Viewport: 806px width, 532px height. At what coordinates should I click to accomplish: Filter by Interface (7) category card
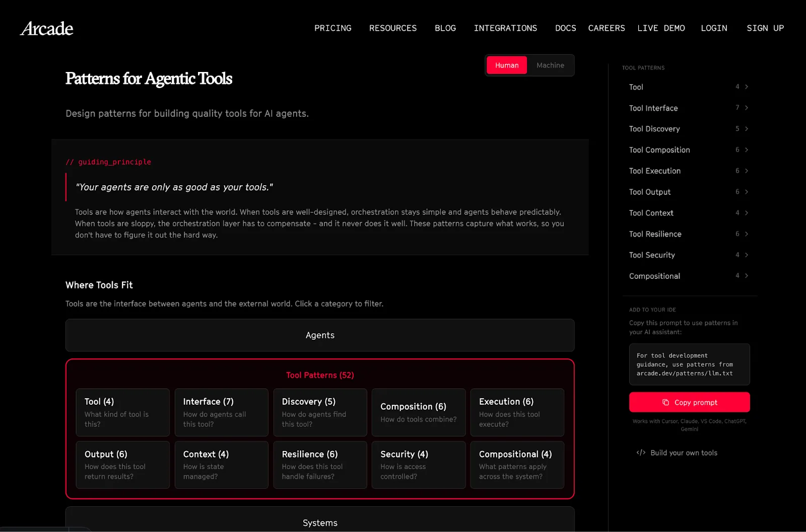(x=221, y=412)
